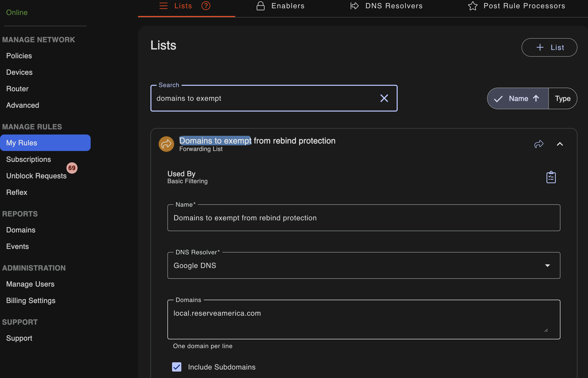Image resolution: width=588 pixels, height=378 pixels.
Task: Click the star icon for Post Rule Processors
Action: coord(473,6)
